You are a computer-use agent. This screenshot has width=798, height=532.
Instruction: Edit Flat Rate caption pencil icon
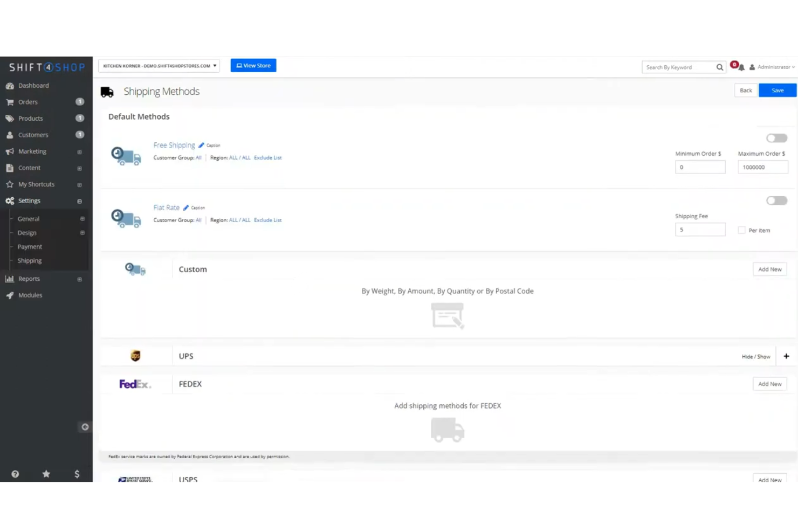point(186,208)
